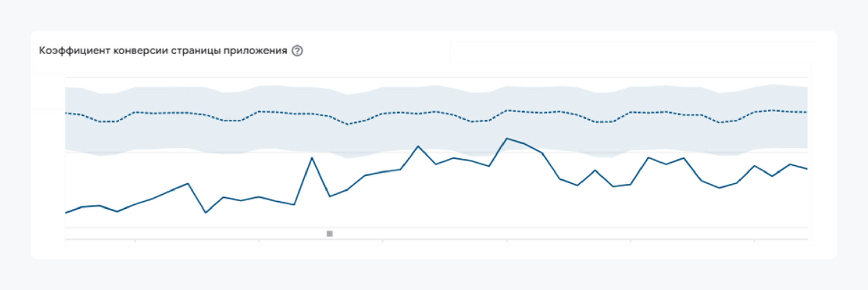Click the question mark help icon
This screenshot has width=868, height=290.
[297, 51]
